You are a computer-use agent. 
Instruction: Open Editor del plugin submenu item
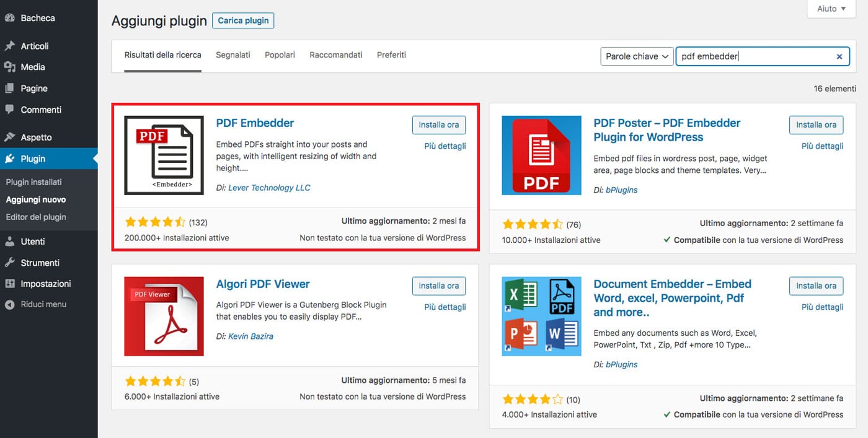coord(36,217)
